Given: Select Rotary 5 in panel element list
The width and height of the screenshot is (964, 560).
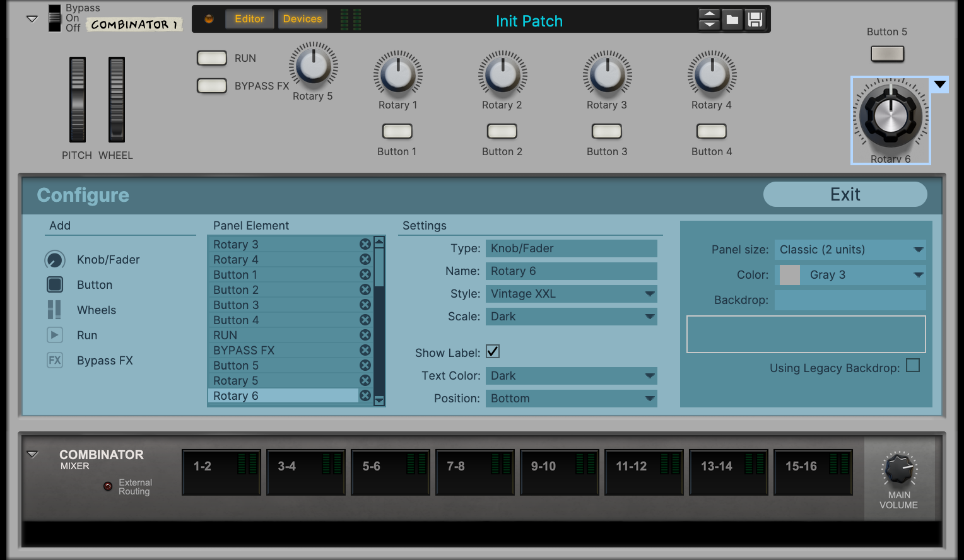Looking at the screenshot, I should 283,380.
